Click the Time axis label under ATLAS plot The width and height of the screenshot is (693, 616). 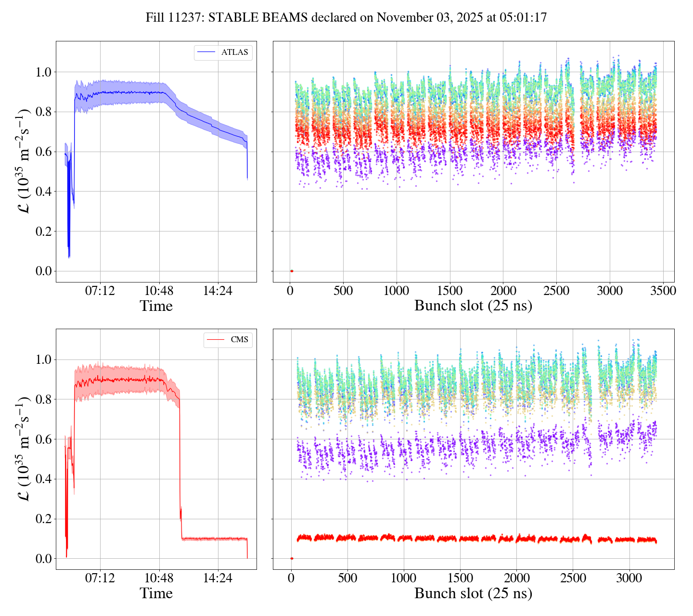156,306
